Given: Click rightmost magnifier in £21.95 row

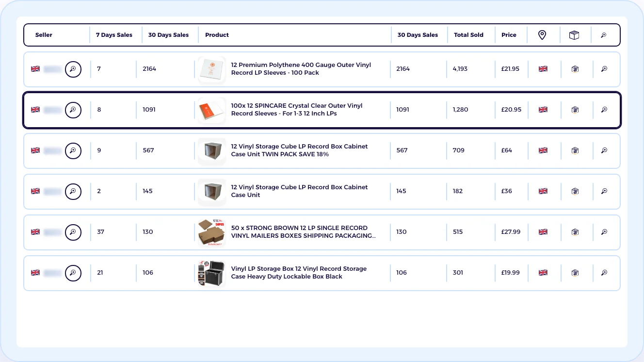Looking at the screenshot, I should tap(604, 69).
